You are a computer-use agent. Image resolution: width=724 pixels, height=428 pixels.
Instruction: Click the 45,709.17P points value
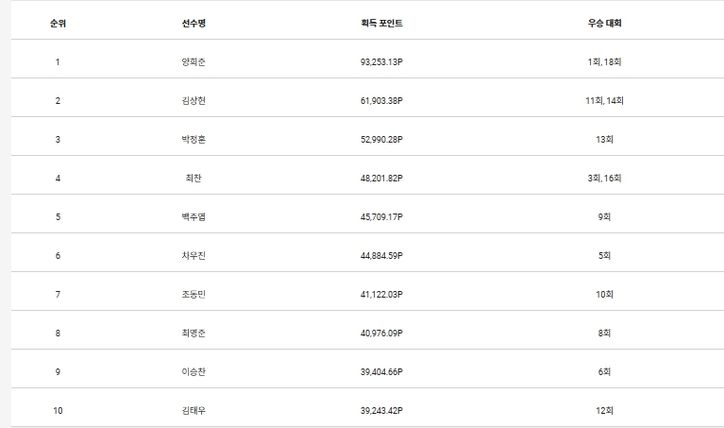(382, 217)
